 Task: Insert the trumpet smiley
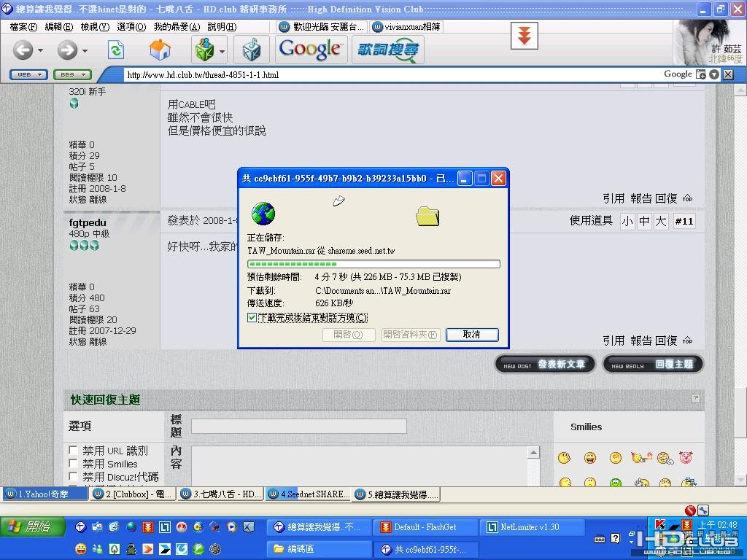pos(640,458)
